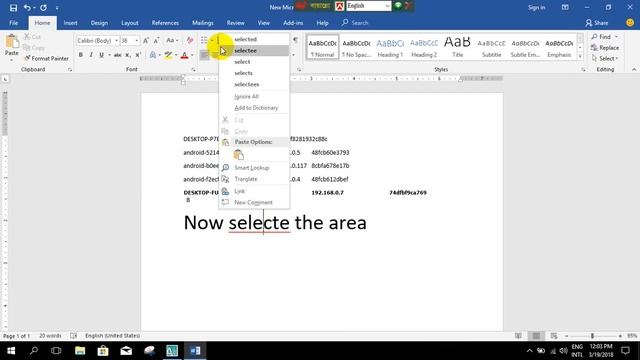Switch to the Design tab
This screenshot has width=640, height=360.
pyautogui.click(x=99, y=23)
